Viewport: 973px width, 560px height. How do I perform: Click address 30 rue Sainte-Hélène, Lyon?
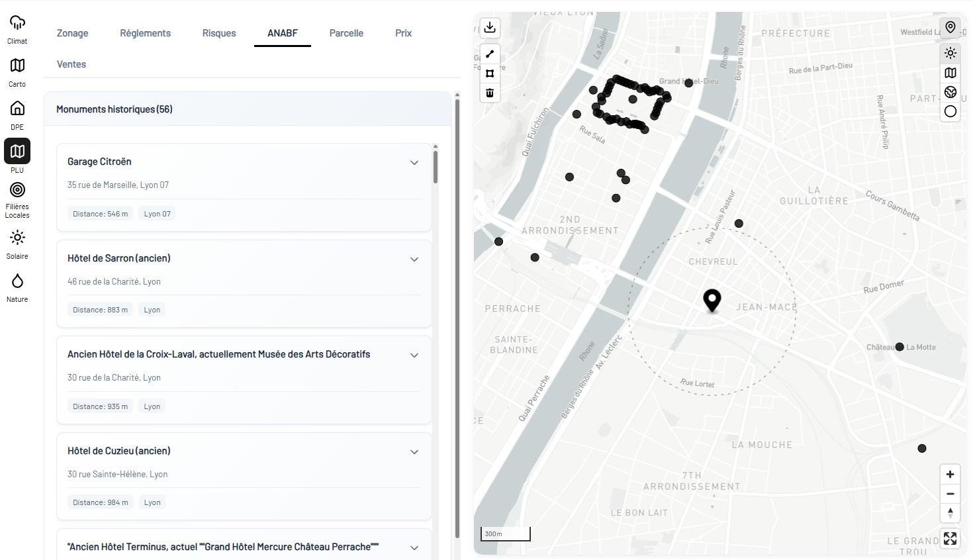[x=117, y=474]
